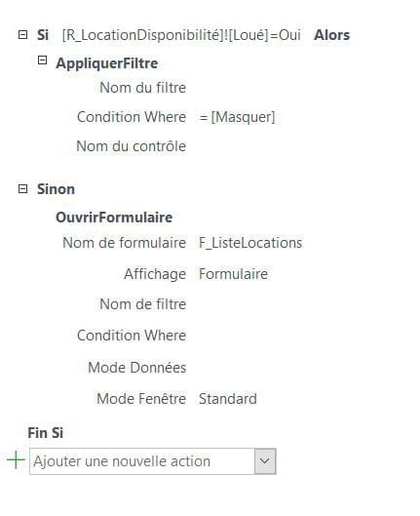
Task: Click the OuvrirFormulaire Condition Where empty field
Action: 263,336
